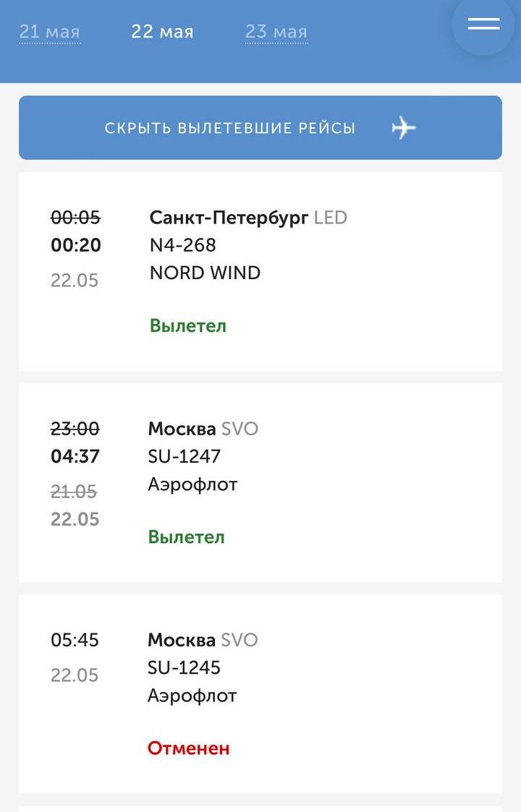
Task: Toggle Скрыть вылетевшие рейсы button
Action: pos(260,127)
